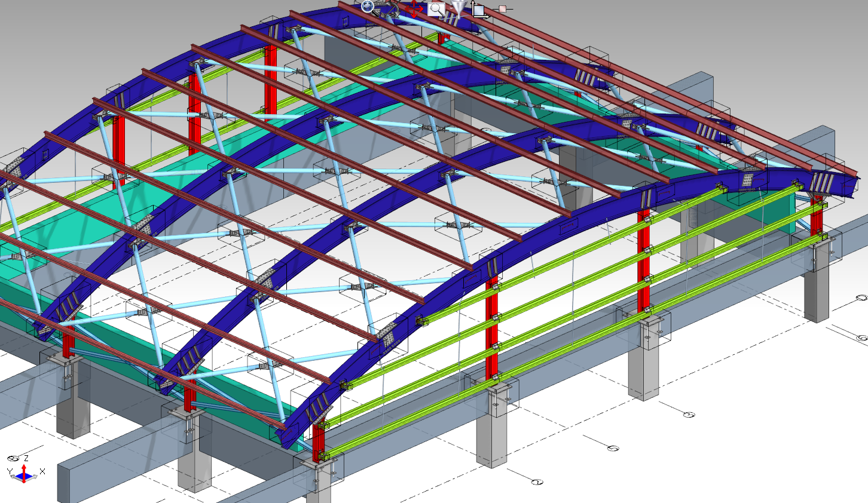This screenshot has width=868, height=503.
Task: Toggle the pink clipping plane icon
Action: pyautogui.click(x=503, y=9)
